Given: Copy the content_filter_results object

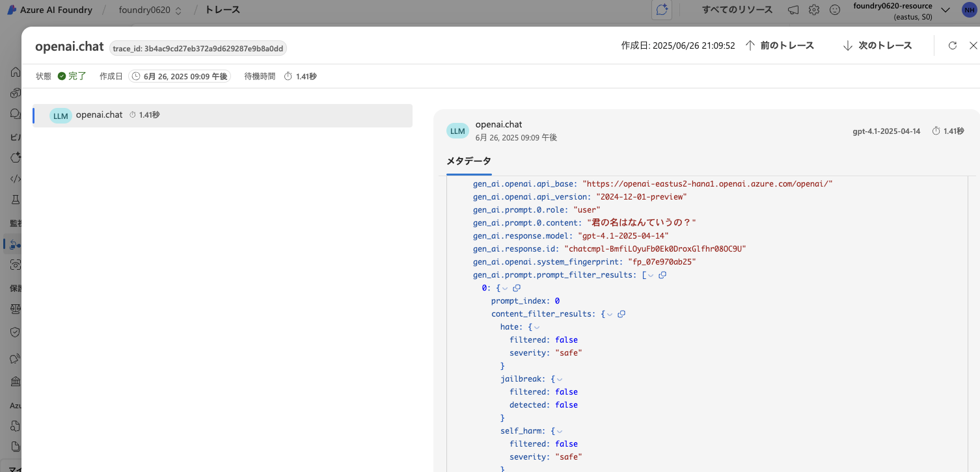Looking at the screenshot, I should 621,314.
